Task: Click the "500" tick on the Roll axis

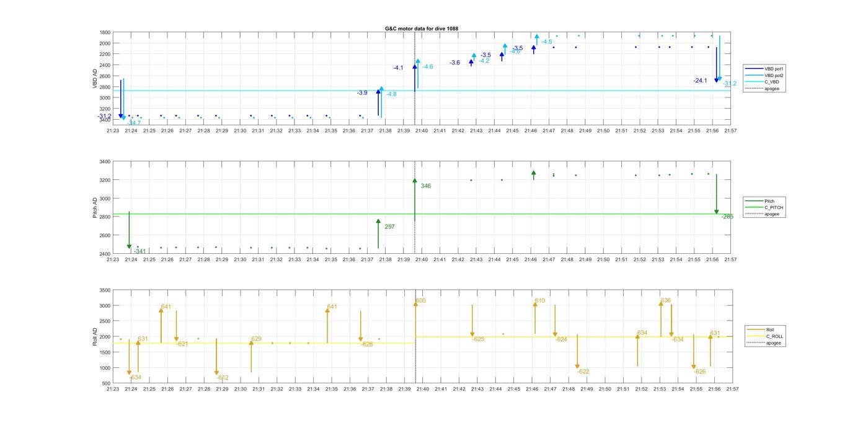Action: 107,383
